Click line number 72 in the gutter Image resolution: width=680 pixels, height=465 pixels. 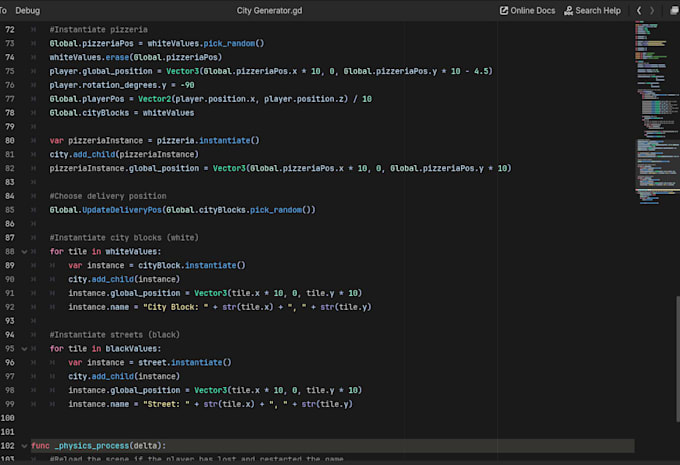click(x=10, y=29)
